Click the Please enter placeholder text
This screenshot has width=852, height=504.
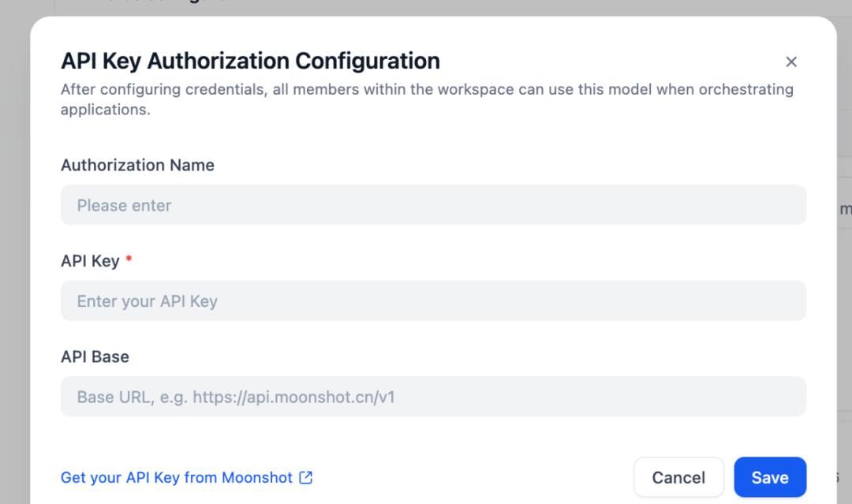124,206
